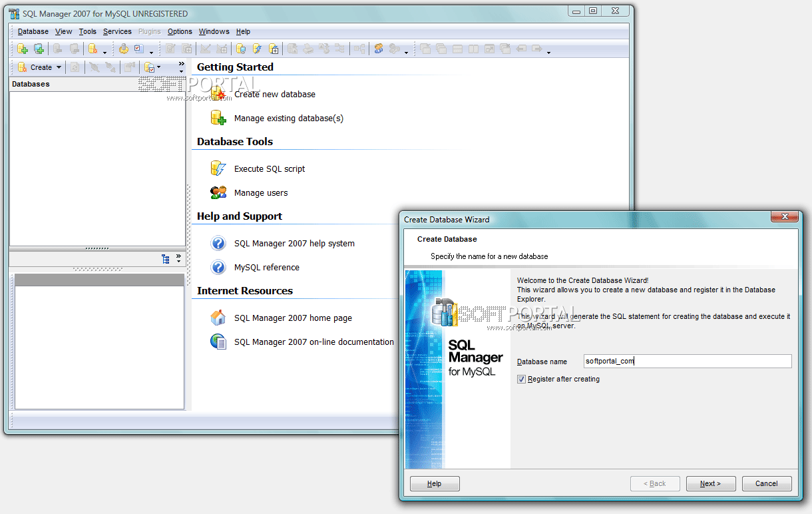Image resolution: width=812 pixels, height=514 pixels.
Task: Click the Help button in the Create Database Wizard
Action: 435,483
